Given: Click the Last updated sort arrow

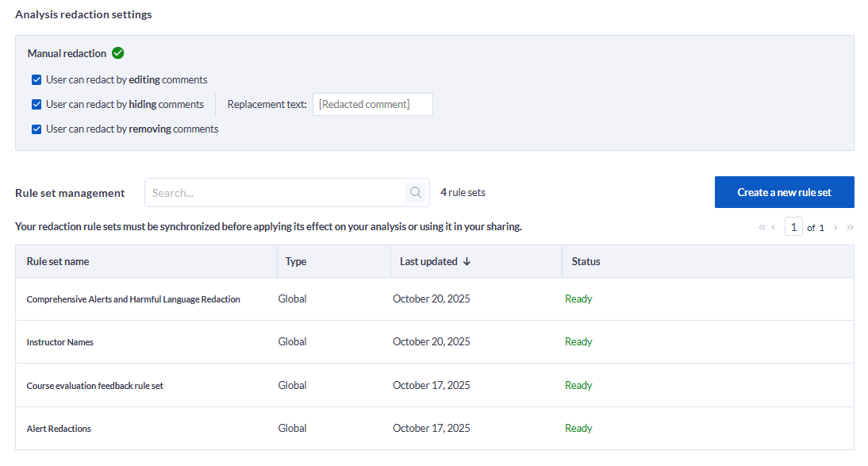Looking at the screenshot, I should 465,260.
